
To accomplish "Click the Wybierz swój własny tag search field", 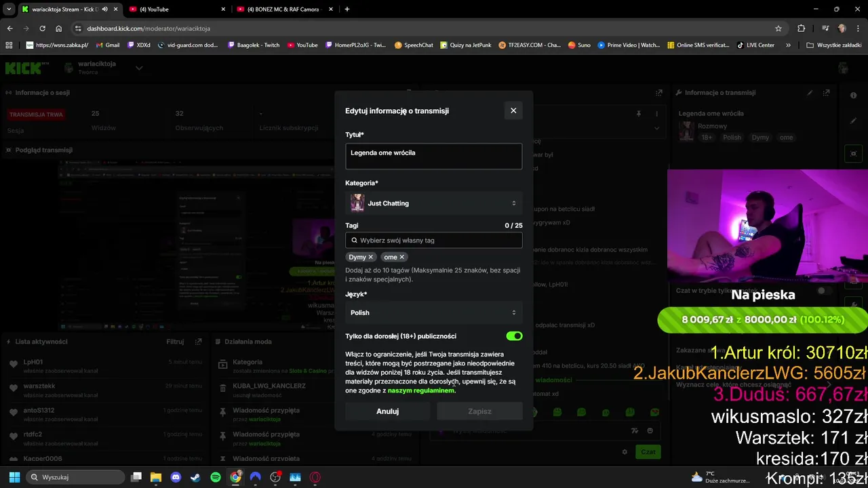I will coord(433,240).
